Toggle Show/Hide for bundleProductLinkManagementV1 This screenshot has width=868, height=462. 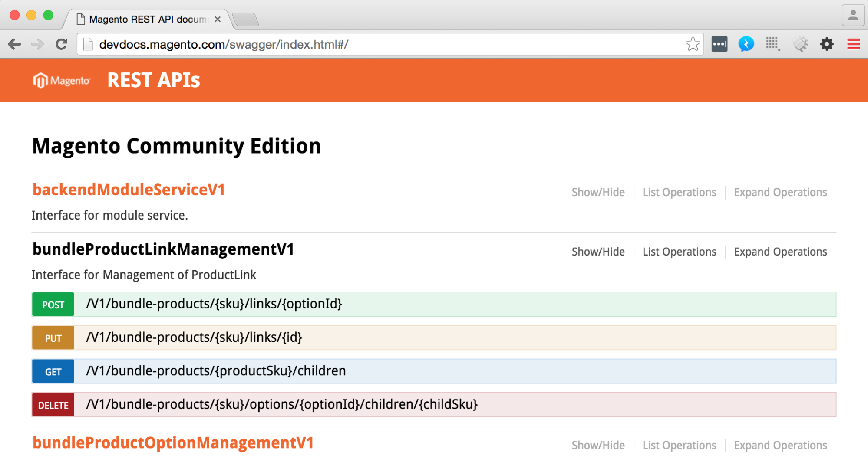coord(598,252)
